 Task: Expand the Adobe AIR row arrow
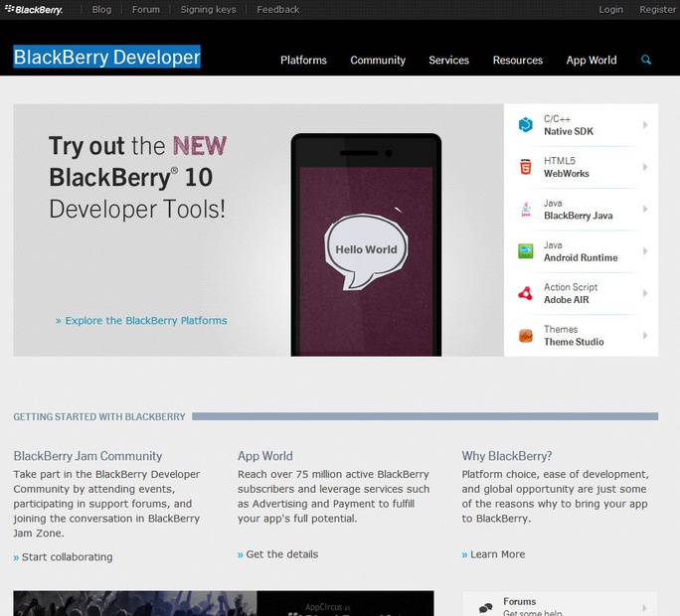pos(645,293)
